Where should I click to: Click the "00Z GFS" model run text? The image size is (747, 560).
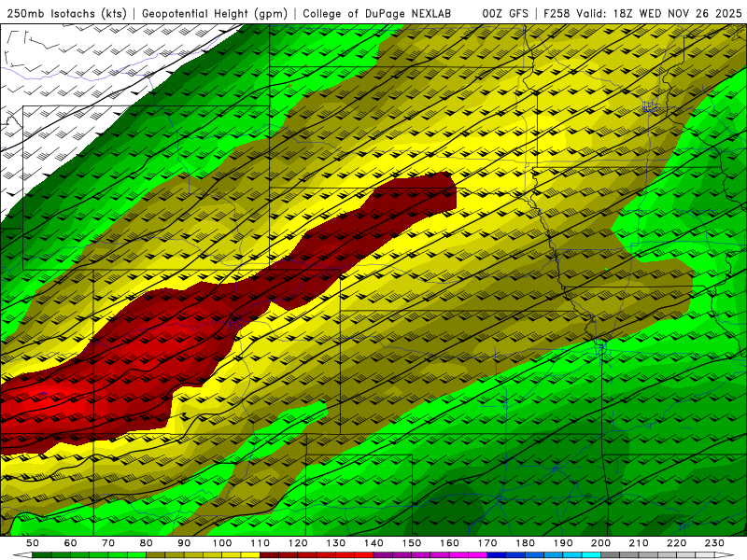coord(505,13)
